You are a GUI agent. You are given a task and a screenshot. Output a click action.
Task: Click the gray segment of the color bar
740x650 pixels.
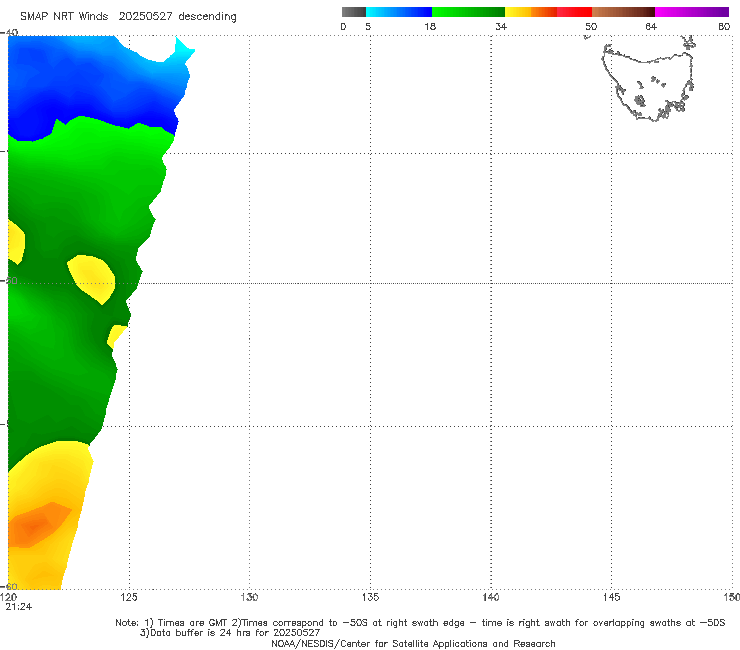(354, 12)
